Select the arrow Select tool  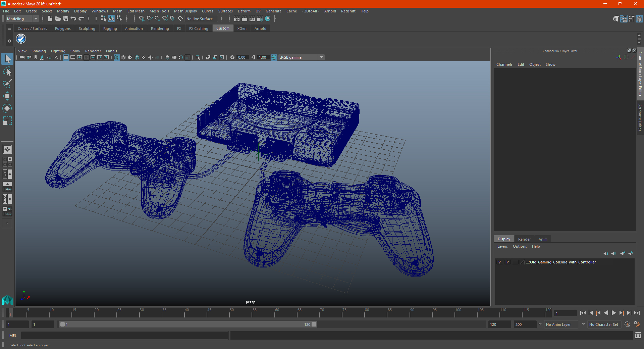(7, 59)
